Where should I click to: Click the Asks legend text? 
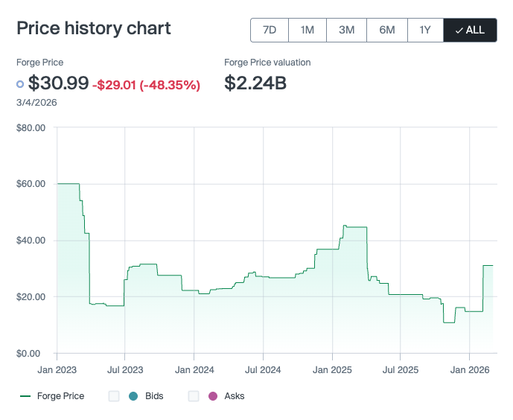pyautogui.click(x=235, y=396)
